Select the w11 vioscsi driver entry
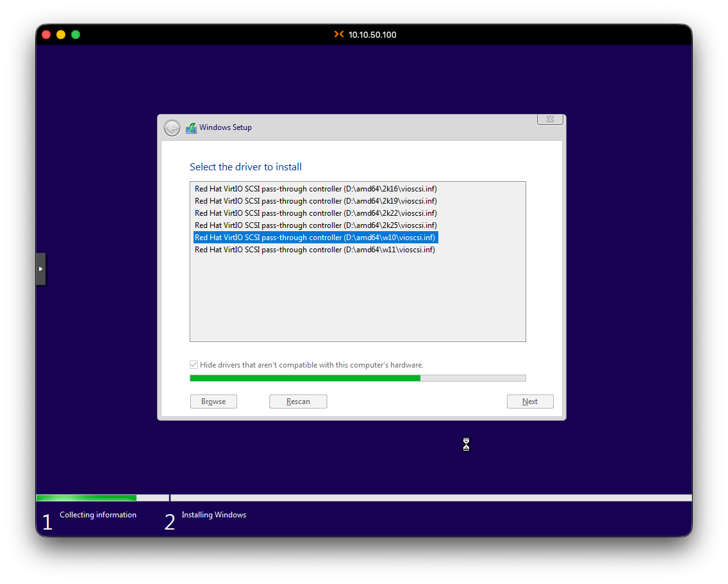 [315, 250]
